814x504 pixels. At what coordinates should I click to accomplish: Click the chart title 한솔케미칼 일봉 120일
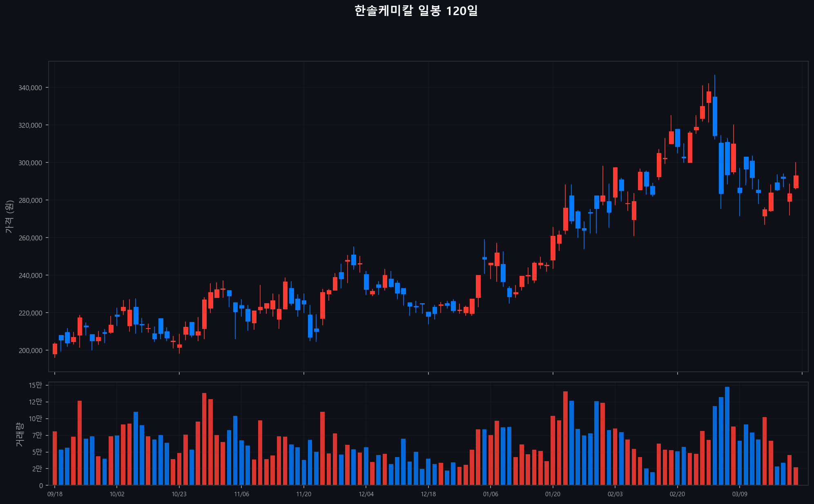tap(416, 11)
